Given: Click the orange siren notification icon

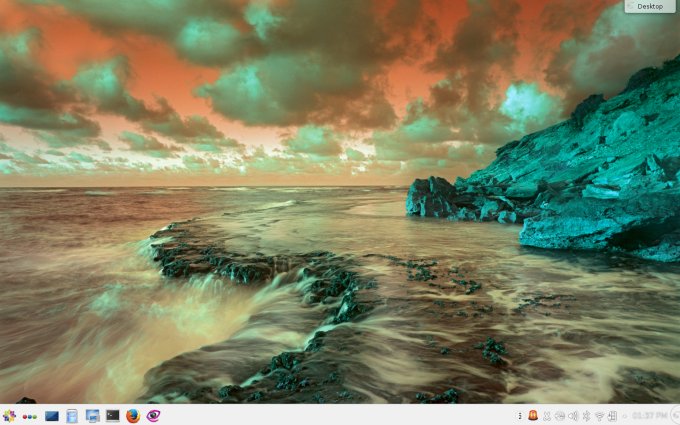Looking at the screenshot, I should [x=533, y=416].
